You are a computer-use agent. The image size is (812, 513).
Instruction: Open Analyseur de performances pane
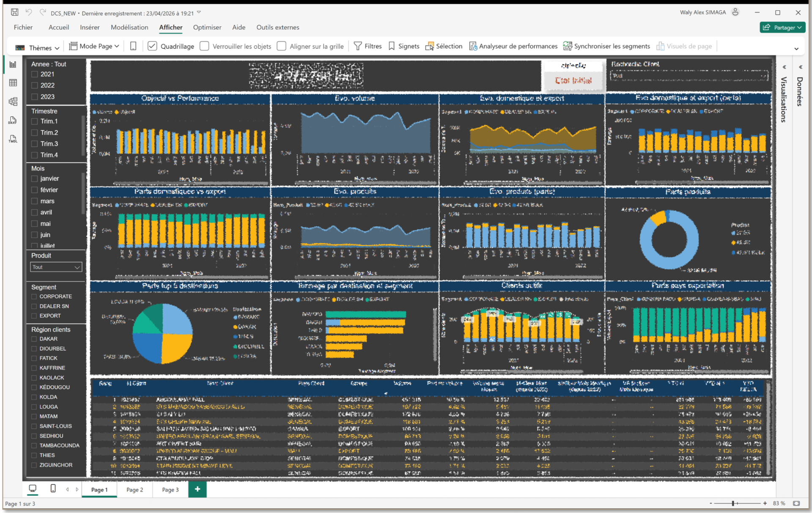point(513,46)
